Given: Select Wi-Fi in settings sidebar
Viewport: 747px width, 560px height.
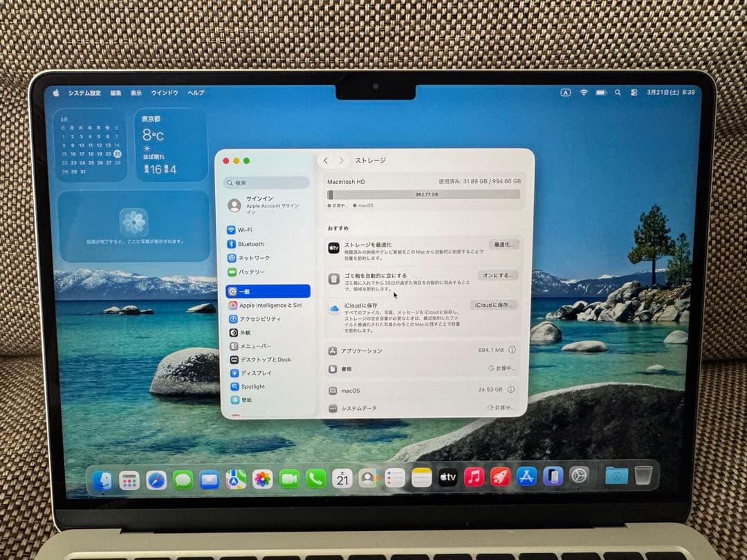Looking at the screenshot, I should click(268, 230).
